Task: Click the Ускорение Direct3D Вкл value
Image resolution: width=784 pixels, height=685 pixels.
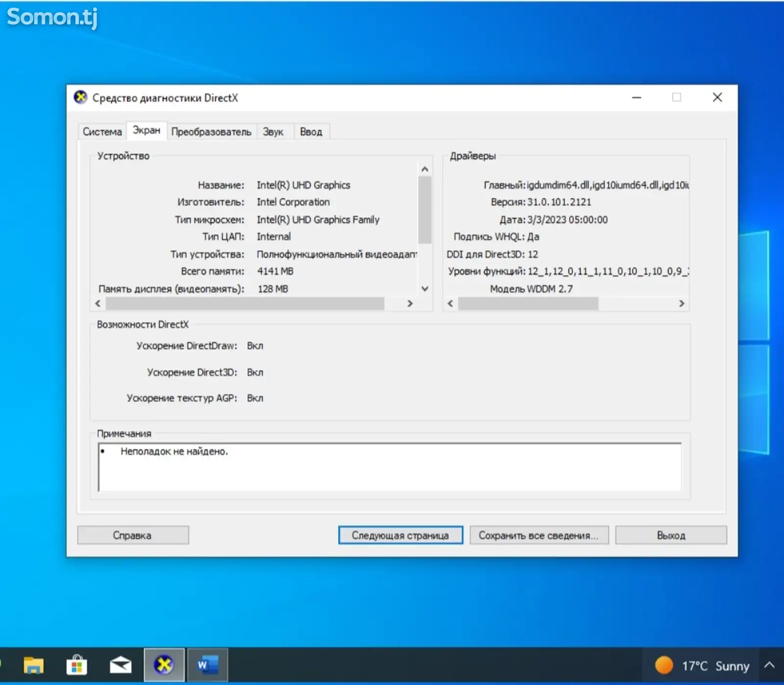Action: click(255, 372)
